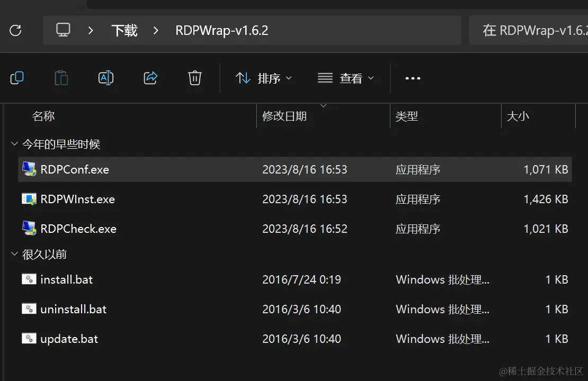Viewport: 588px width, 381px height.
Task: Select the install.bat file name
Action: 66,280
